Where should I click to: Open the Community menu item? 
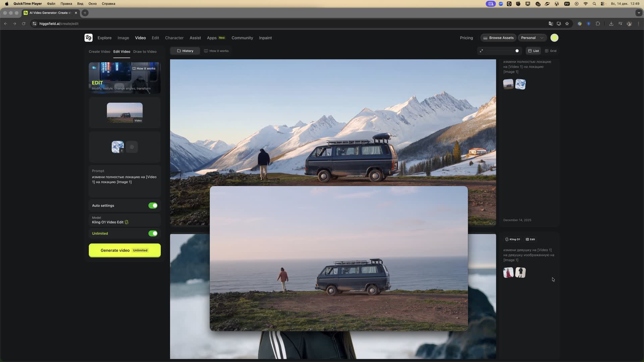[x=242, y=38]
